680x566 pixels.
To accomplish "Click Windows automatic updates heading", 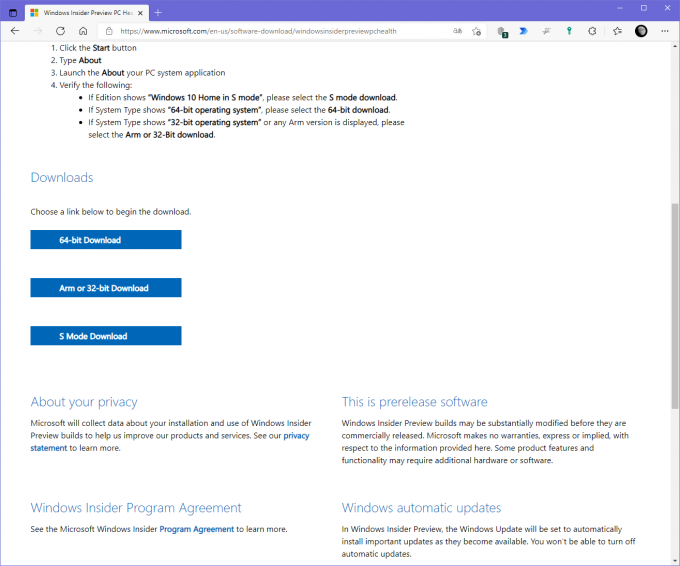I will coord(421,508).
